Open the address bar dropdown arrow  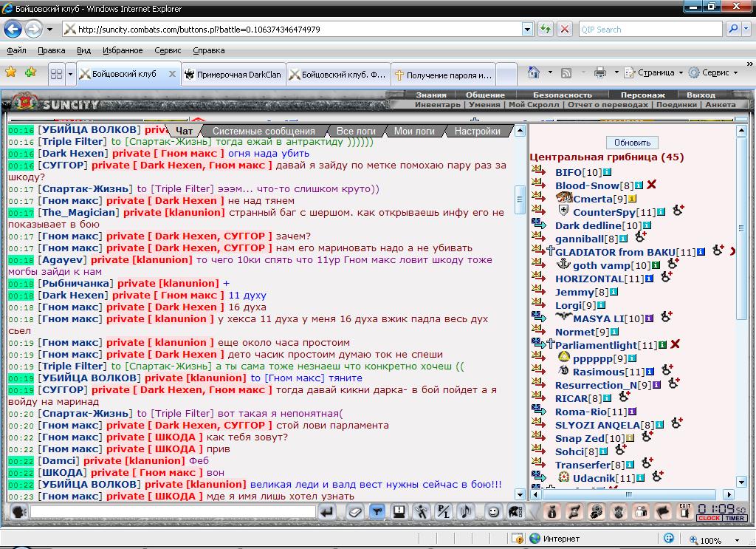(527, 30)
